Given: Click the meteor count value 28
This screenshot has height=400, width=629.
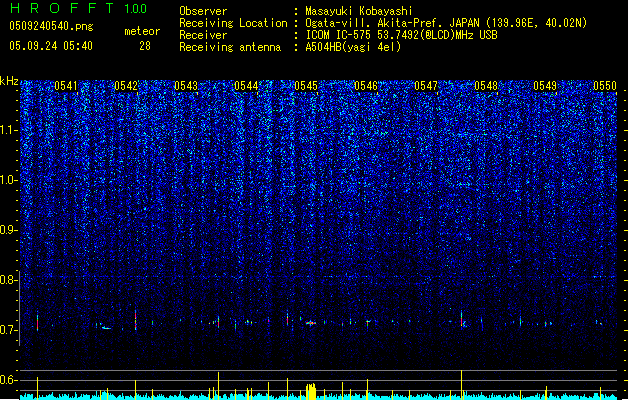Looking at the screenshot, I should coord(145,46).
